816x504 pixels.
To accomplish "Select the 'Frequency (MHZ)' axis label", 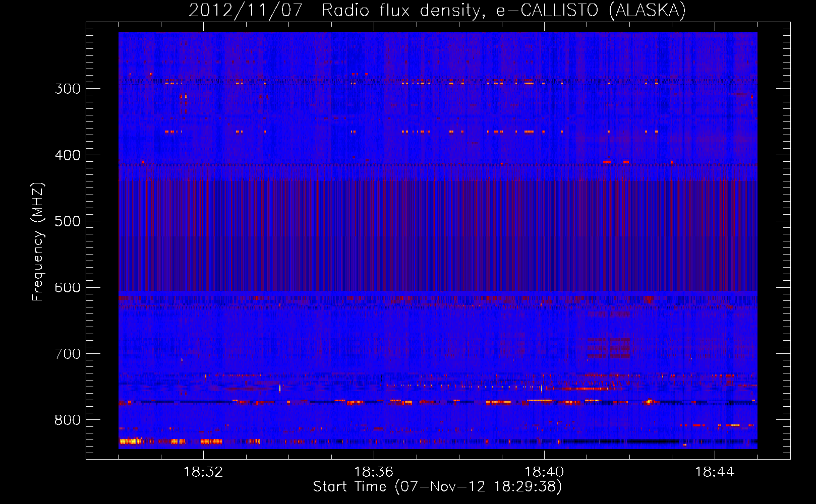I will pyautogui.click(x=38, y=242).
